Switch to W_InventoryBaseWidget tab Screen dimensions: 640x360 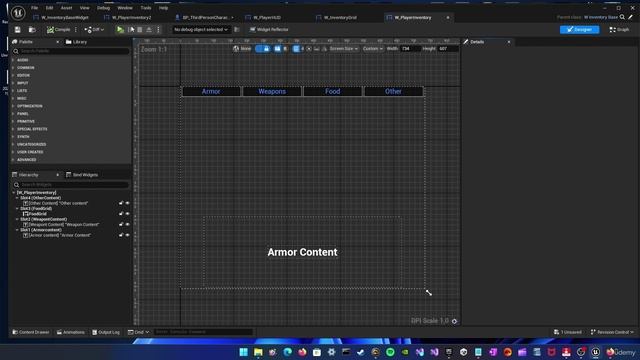click(x=61, y=18)
